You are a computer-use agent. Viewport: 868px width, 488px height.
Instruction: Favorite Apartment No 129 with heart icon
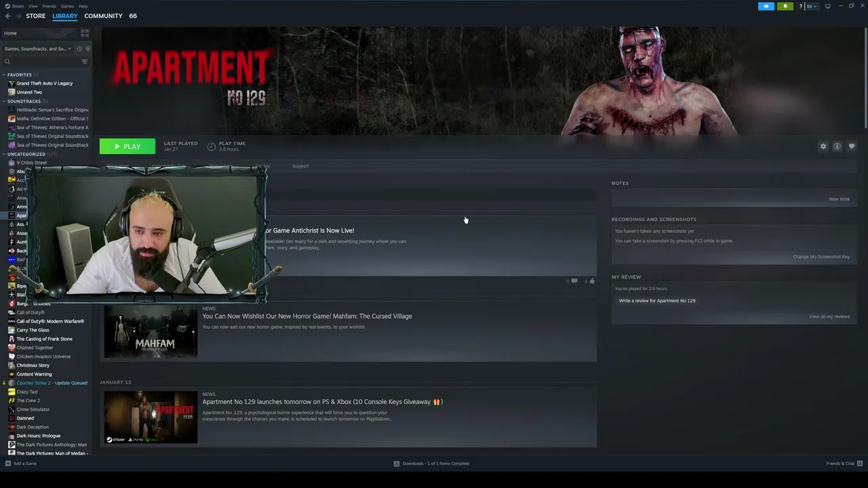pos(852,146)
